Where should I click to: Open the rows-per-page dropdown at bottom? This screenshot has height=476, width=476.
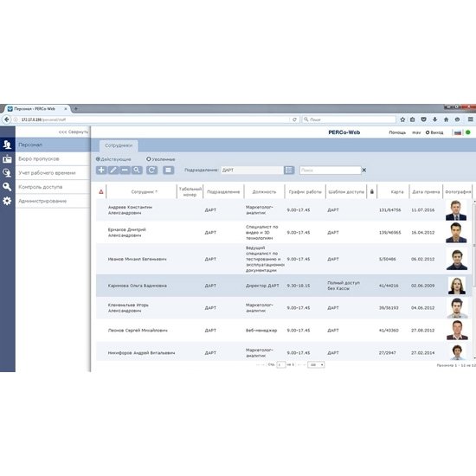316,364
